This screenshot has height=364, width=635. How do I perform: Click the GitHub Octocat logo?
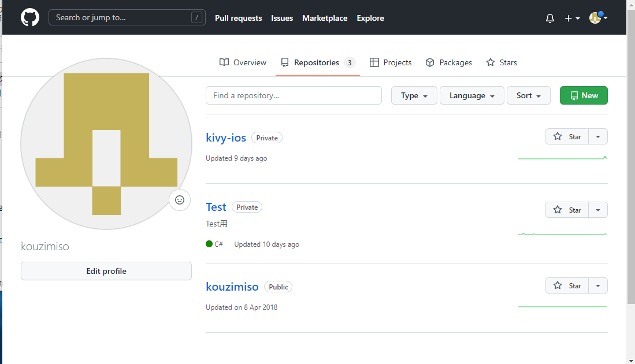click(29, 17)
